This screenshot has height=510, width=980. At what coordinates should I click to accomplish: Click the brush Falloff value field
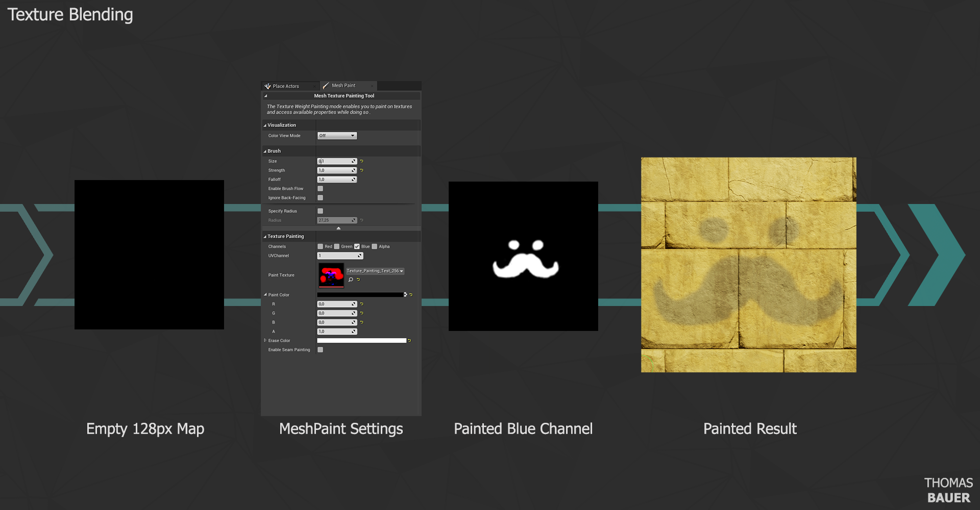pyautogui.click(x=337, y=180)
